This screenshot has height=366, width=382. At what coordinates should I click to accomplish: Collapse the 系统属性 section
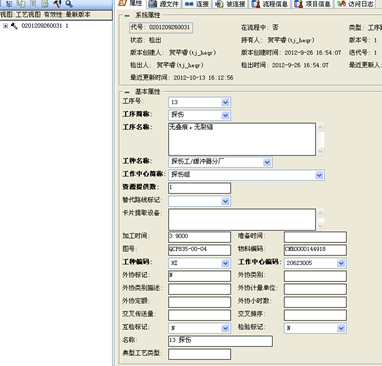click(127, 15)
